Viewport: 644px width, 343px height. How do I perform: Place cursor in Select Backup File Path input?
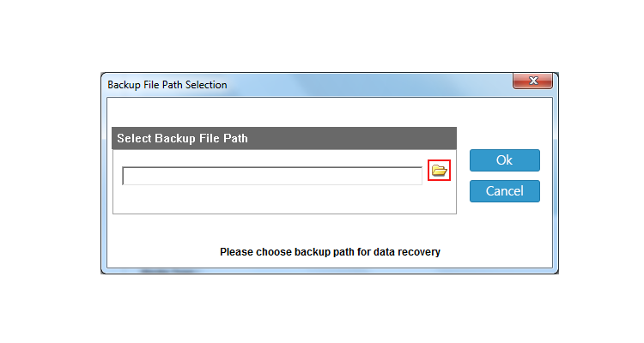click(272, 176)
